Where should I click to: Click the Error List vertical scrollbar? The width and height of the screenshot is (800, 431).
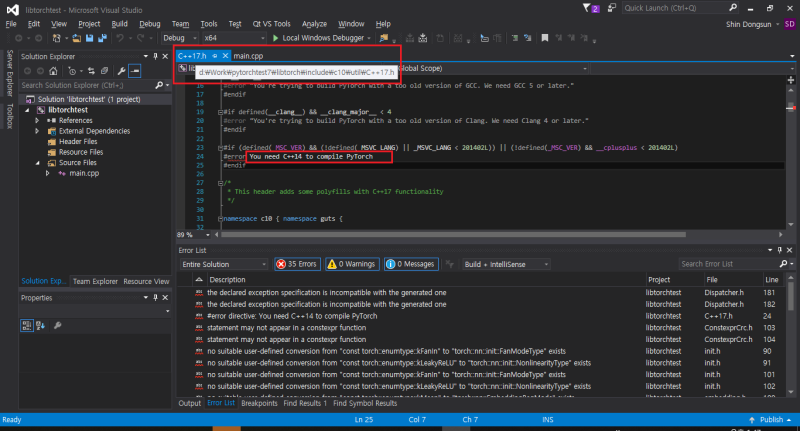point(791,297)
